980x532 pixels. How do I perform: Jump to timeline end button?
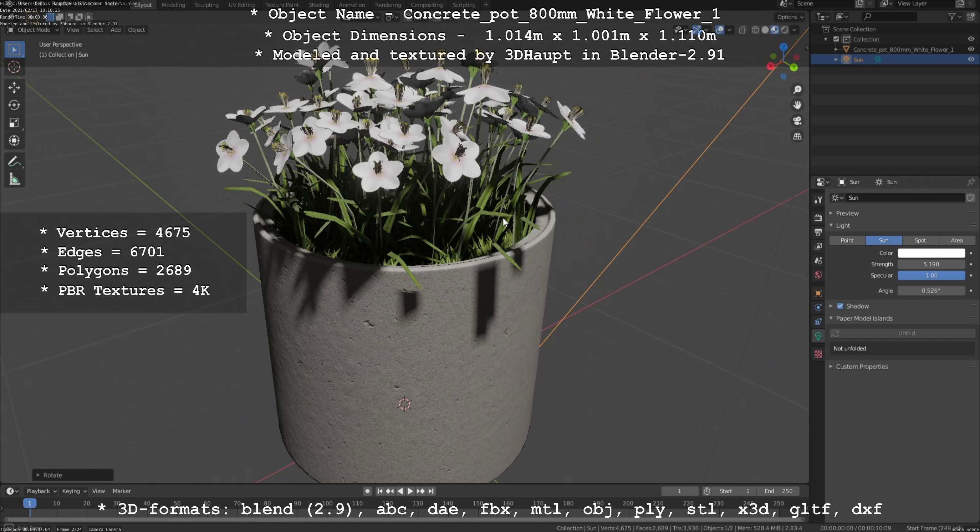431,491
